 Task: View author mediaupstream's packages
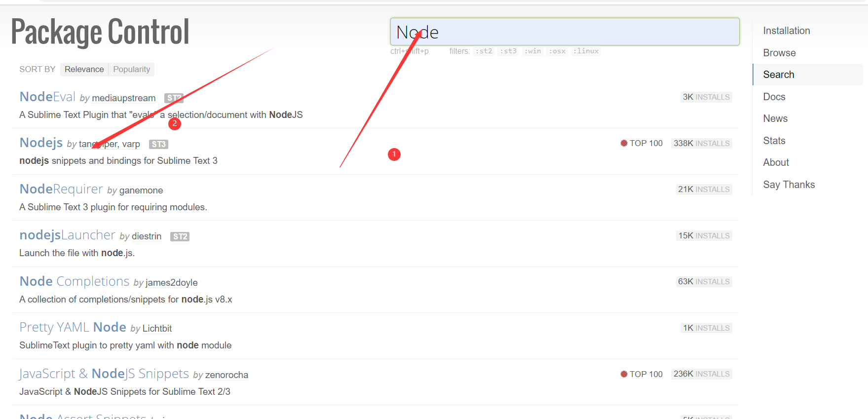(x=123, y=98)
